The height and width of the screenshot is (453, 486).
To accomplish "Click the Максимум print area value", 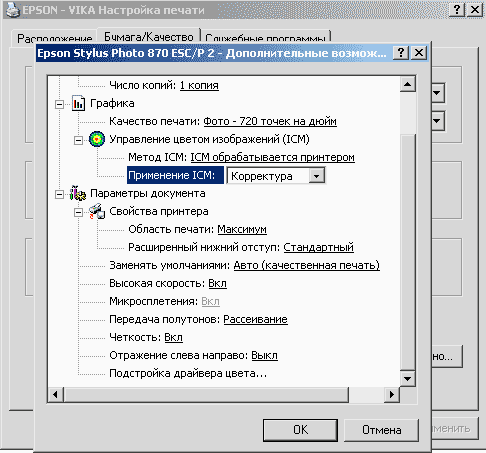I will (242, 229).
